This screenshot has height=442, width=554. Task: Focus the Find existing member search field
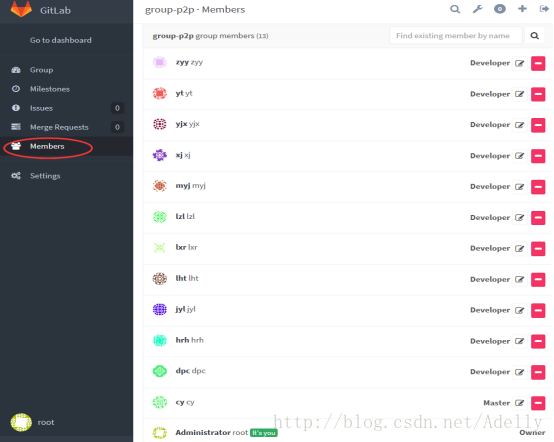point(456,36)
